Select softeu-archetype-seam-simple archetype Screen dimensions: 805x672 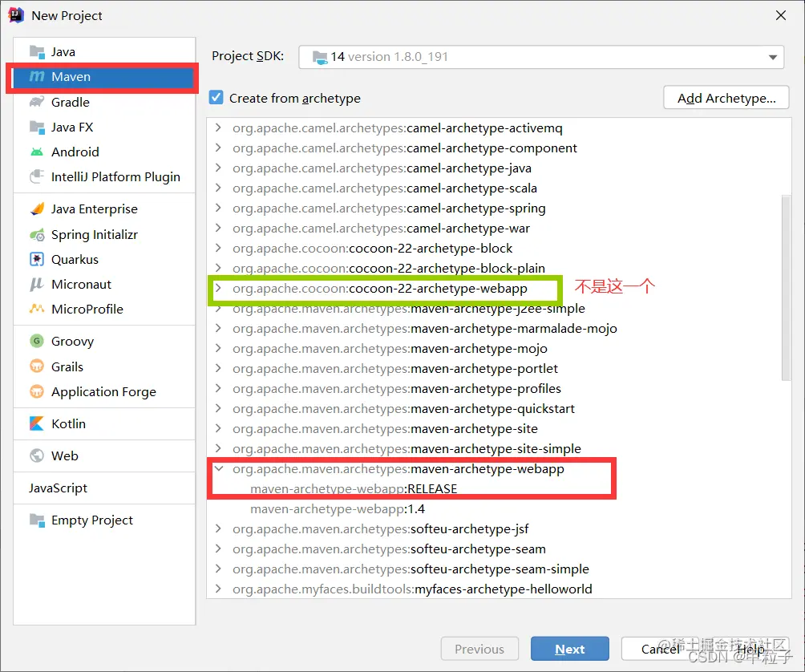click(411, 569)
